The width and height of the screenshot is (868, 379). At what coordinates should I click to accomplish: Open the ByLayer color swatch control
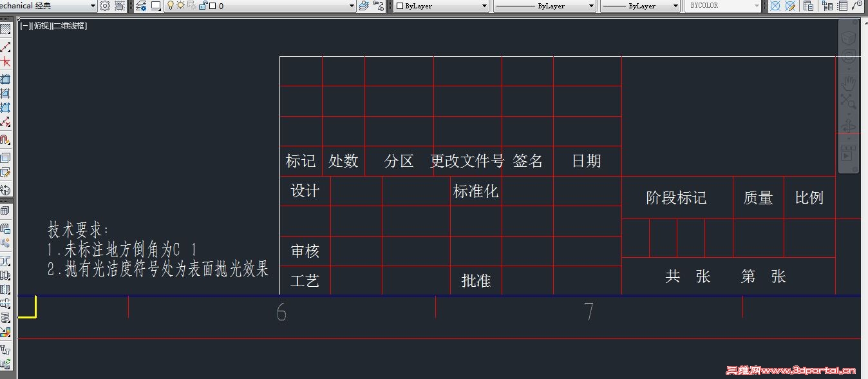(x=440, y=6)
